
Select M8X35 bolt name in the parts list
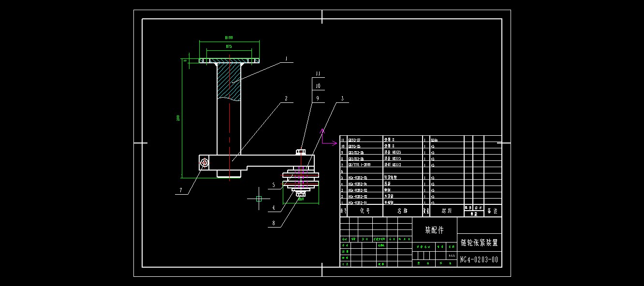click(x=392, y=152)
